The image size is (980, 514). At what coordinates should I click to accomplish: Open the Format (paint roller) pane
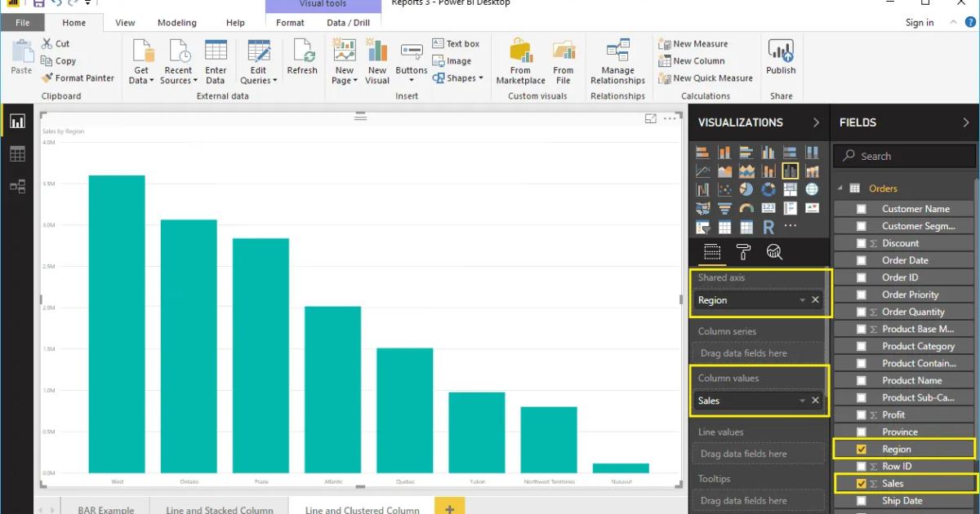pyautogui.click(x=744, y=251)
